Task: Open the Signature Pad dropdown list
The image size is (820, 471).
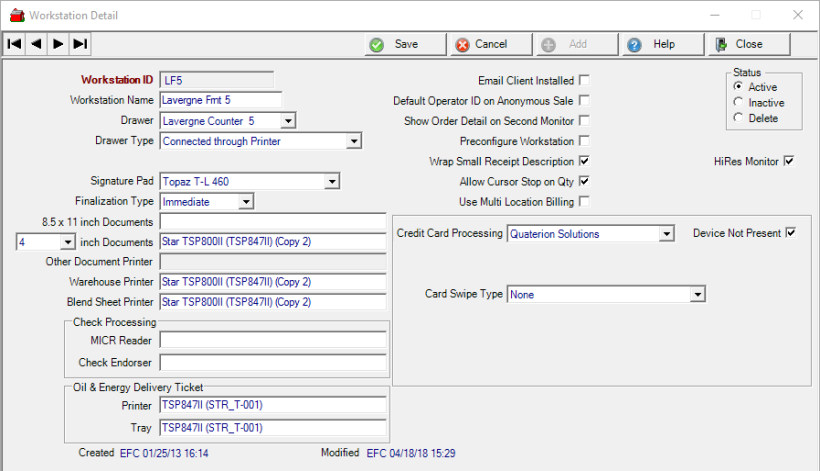Action: (332, 182)
